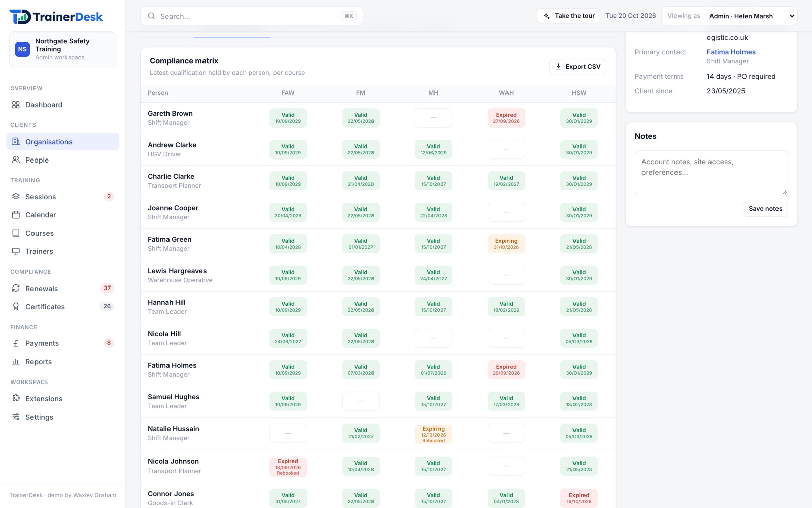Image resolution: width=812 pixels, height=508 pixels.
Task: Click the download icon on Export CSV
Action: click(558, 67)
